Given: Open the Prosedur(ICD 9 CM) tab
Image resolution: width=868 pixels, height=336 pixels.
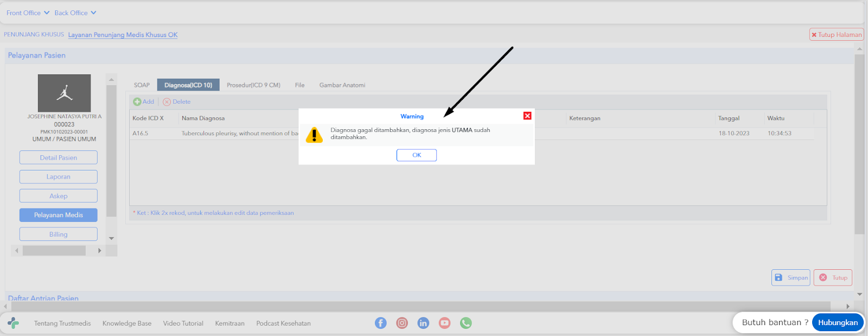Looking at the screenshot, I should (253, 85).
